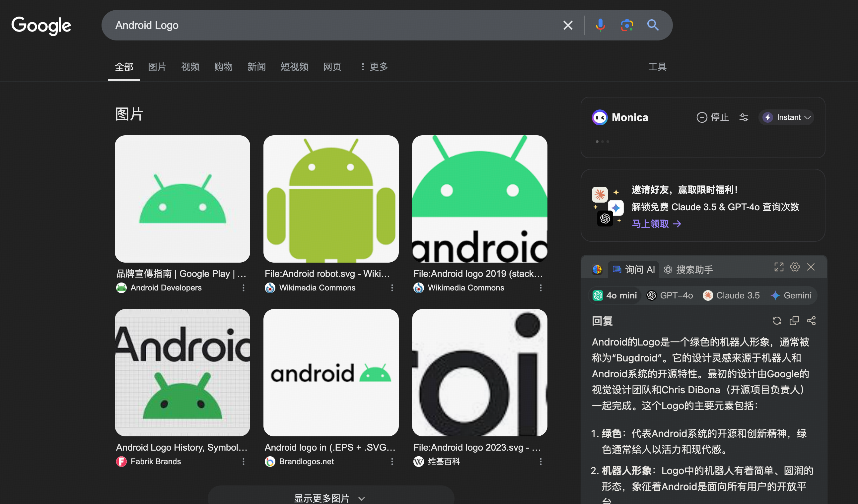Screen dimensions: 858x504
Task: Start voice search with the microphone icon
Action: (600, 25)
